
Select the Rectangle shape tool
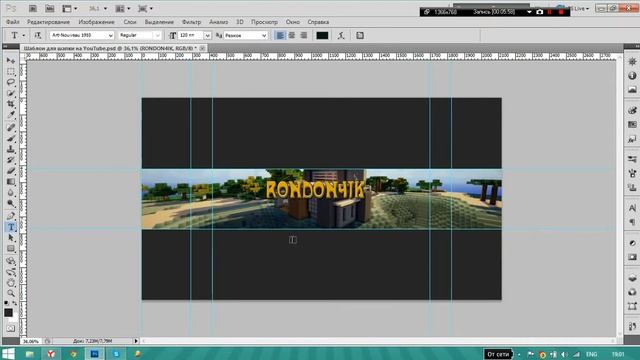pyautogui.click(x=11, y=249)
